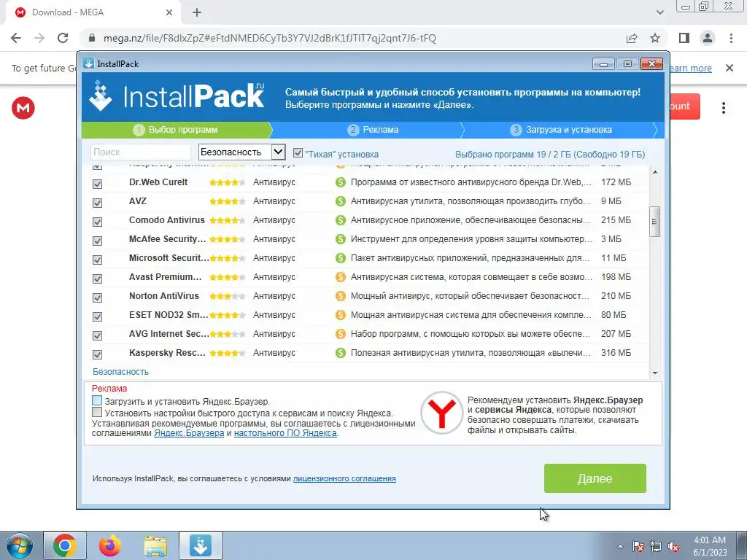Screen dimensions: 747x560
Task: Click the orange status icon for AVG Internet Security
Action: click(x=340, y=334)
